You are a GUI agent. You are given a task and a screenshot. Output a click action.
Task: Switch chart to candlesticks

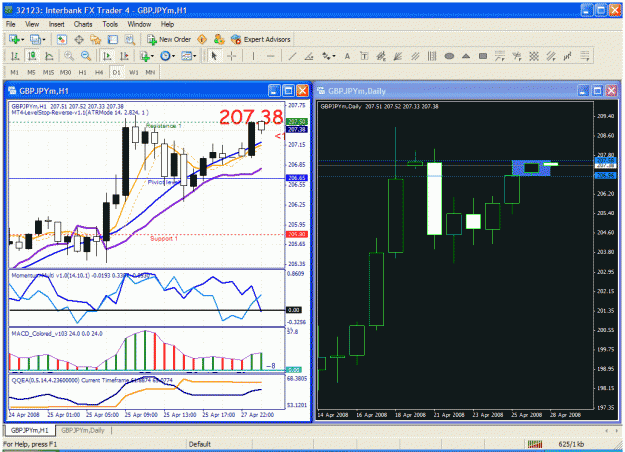coord(32,56)
